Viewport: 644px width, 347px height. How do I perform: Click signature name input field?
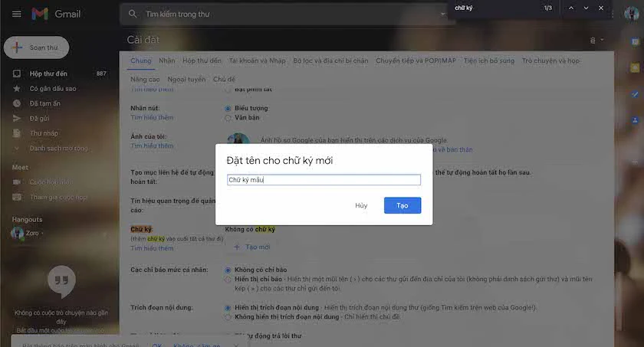point(324,180)
